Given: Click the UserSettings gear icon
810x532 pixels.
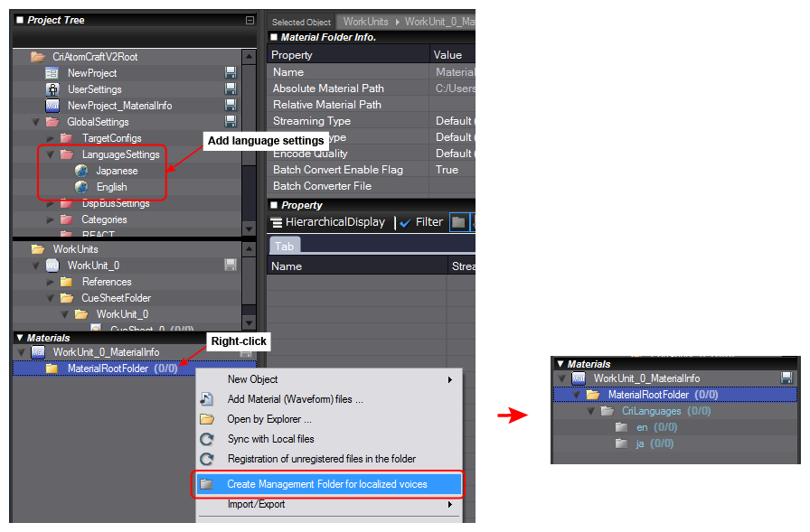Looking at the screenshot, I should (51, 89).
